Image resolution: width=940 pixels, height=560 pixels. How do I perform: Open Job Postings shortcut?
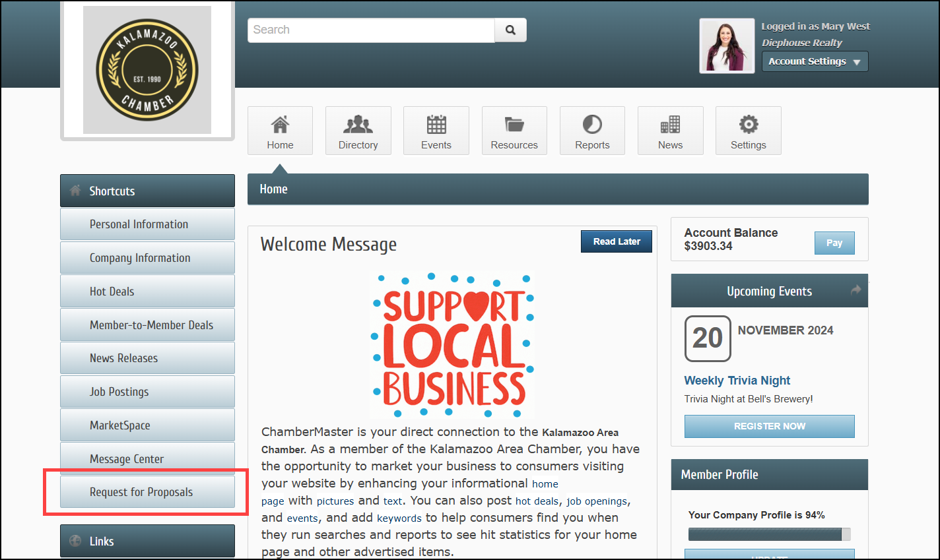pyautogui.click(x=147, y=392)
